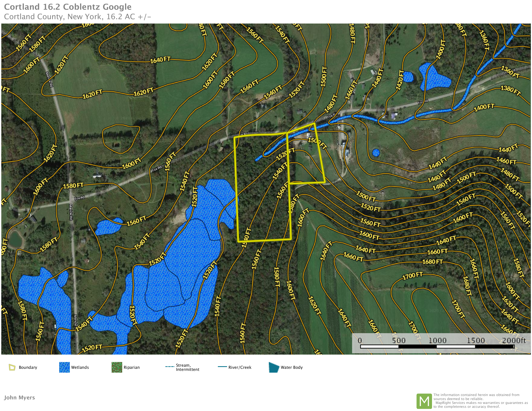
Task: Click the small round blue pond east of the parcel
Action: 376,153
